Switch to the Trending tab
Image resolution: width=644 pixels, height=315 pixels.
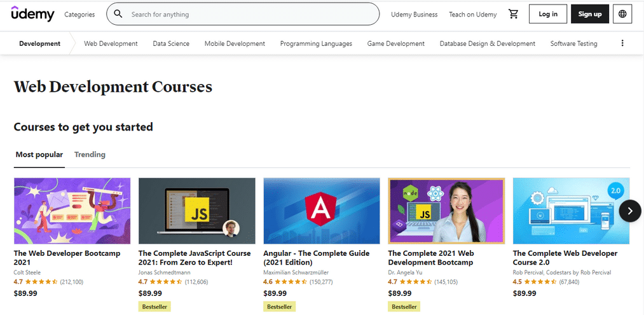click(90, 155)
